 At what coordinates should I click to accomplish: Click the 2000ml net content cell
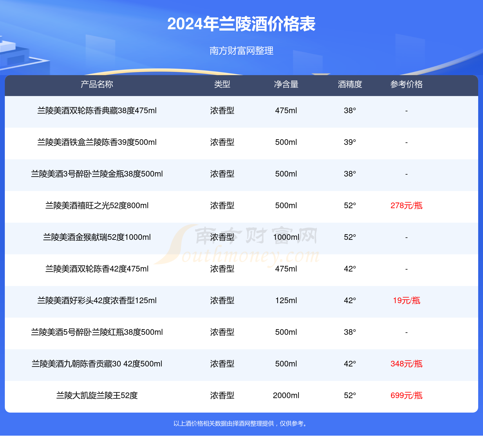[286, 395]
